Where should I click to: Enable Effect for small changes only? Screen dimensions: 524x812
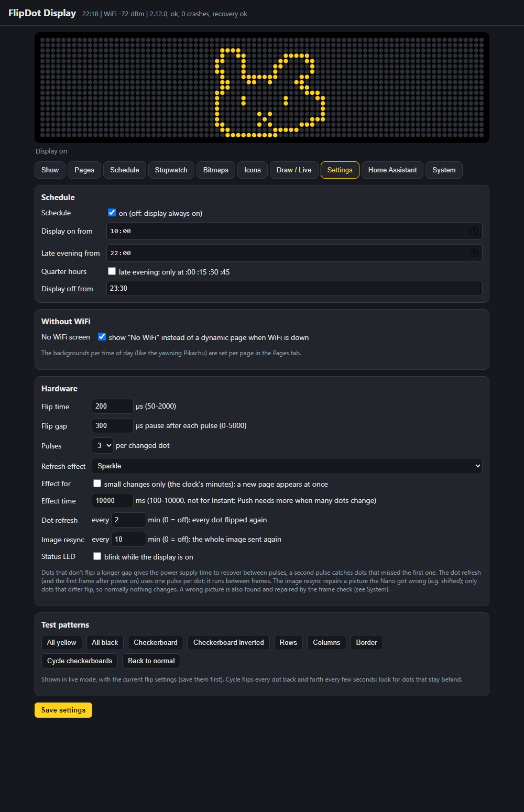tap(97, 484)
